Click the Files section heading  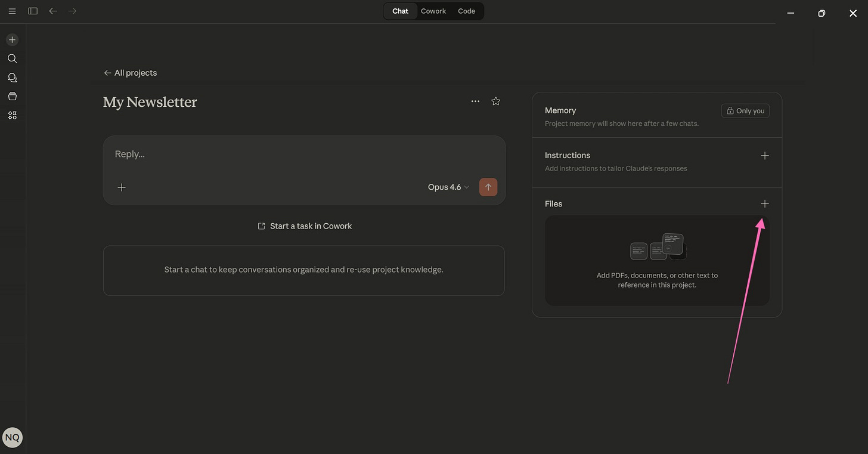coord(553,204)
